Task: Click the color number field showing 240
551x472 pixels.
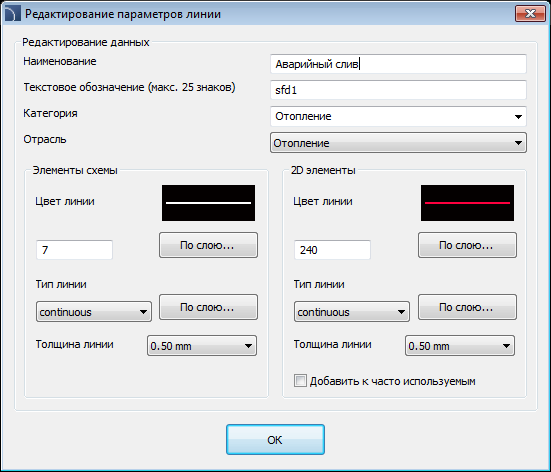Action: click(332, 250)
